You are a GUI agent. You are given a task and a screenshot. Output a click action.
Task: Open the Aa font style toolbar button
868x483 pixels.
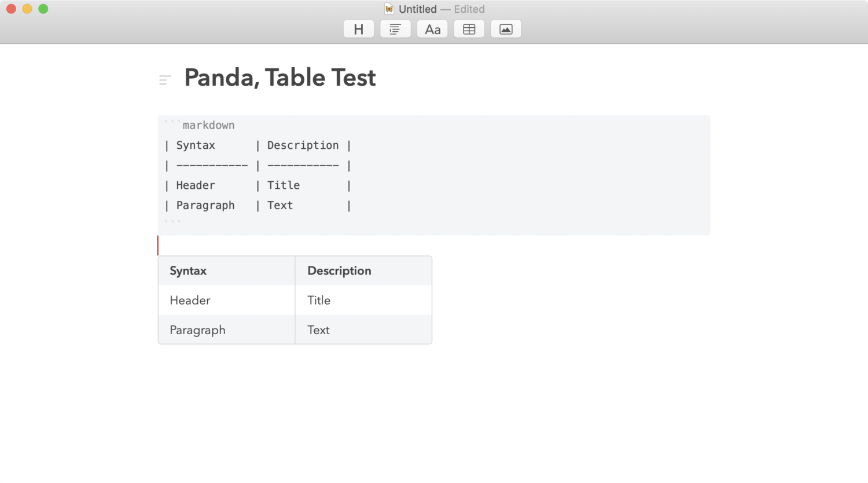tap(432, 29)
